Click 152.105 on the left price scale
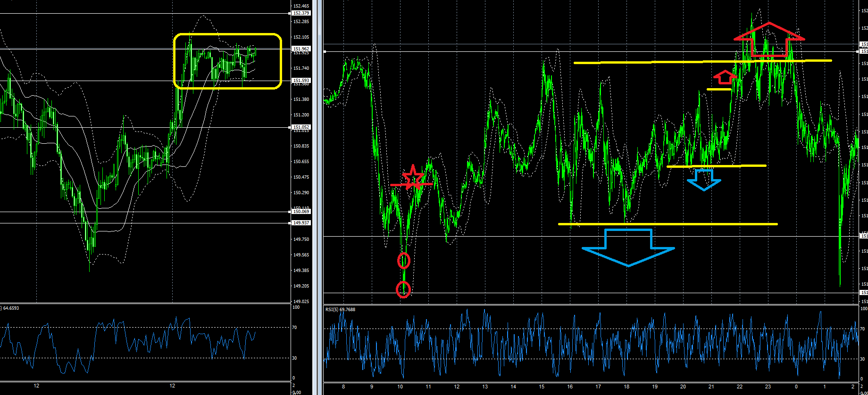The height and width of the screenshot is (395, 868). point(301,37)
